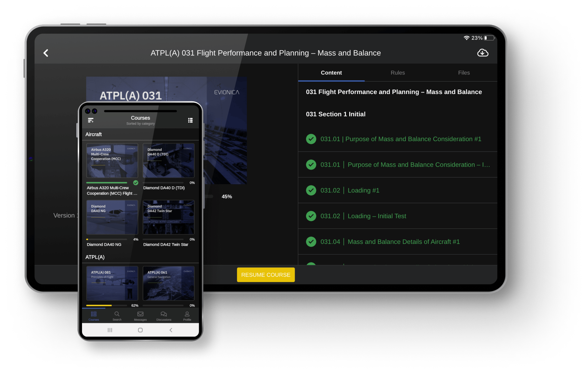Tap the Android recent apps button
This screenshot has width=588, height=374.
[x=110, y=330]
